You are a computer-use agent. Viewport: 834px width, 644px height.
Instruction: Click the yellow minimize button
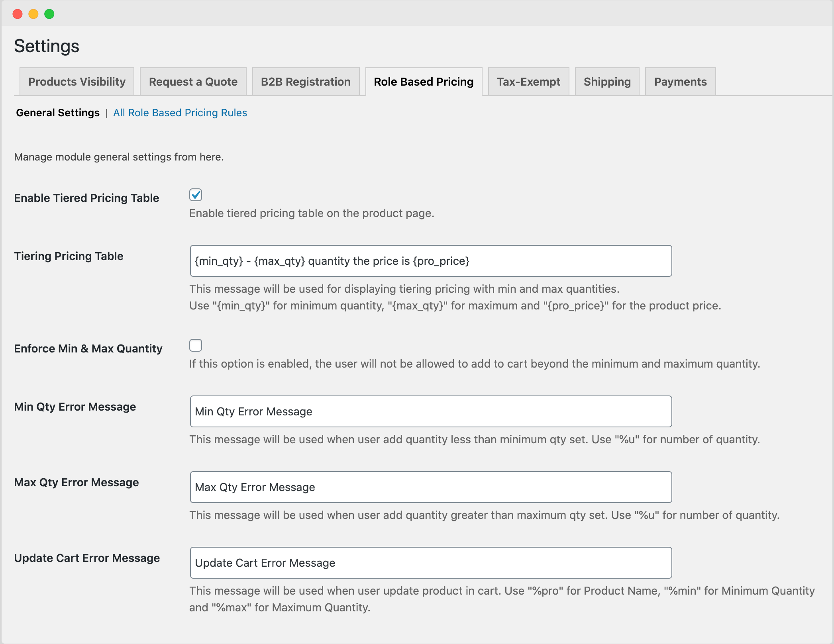point(33,14)
